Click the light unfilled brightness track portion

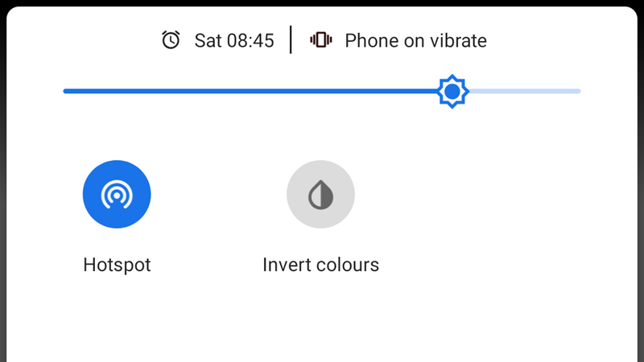pyautogui.click(x=525, y=91)
